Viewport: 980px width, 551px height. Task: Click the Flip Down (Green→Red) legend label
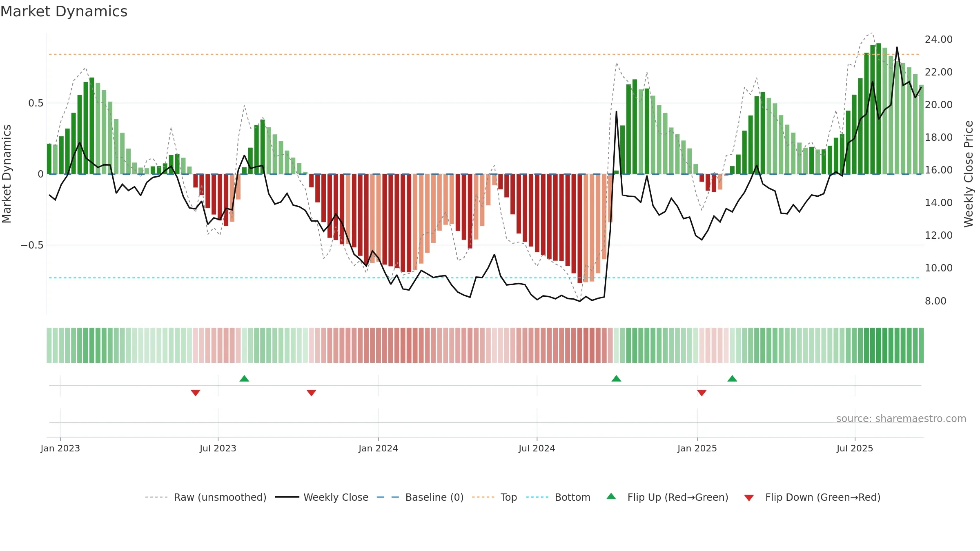pos(823,497)
